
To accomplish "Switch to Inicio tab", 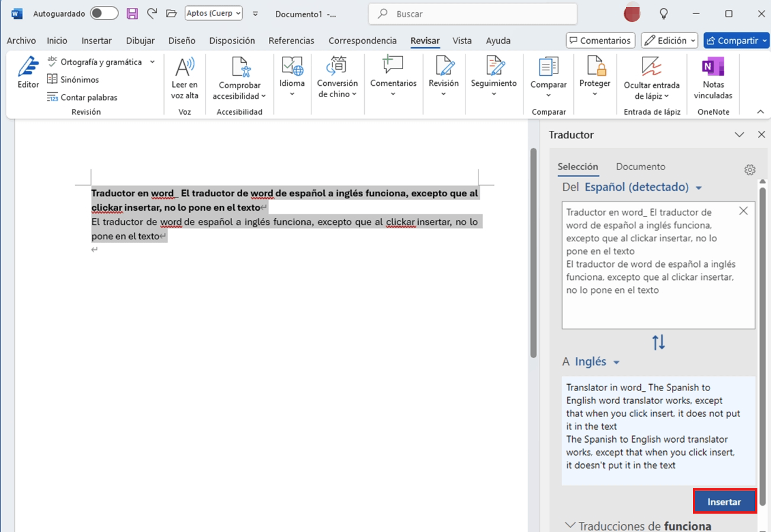I will [57, 41].
